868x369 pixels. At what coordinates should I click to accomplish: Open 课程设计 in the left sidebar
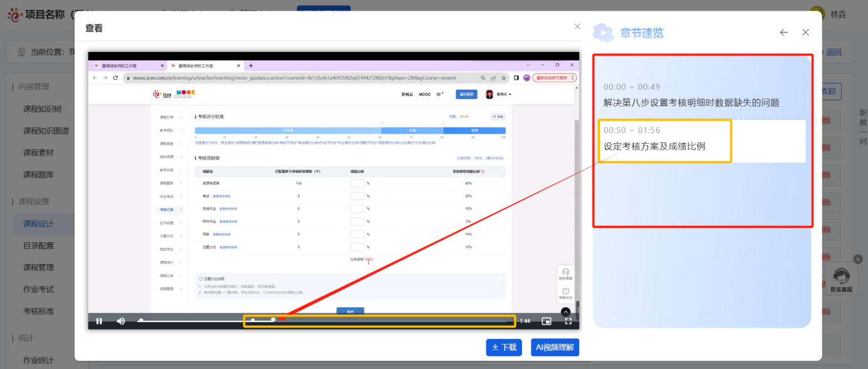pyautogui.click(x=39, y=224)
